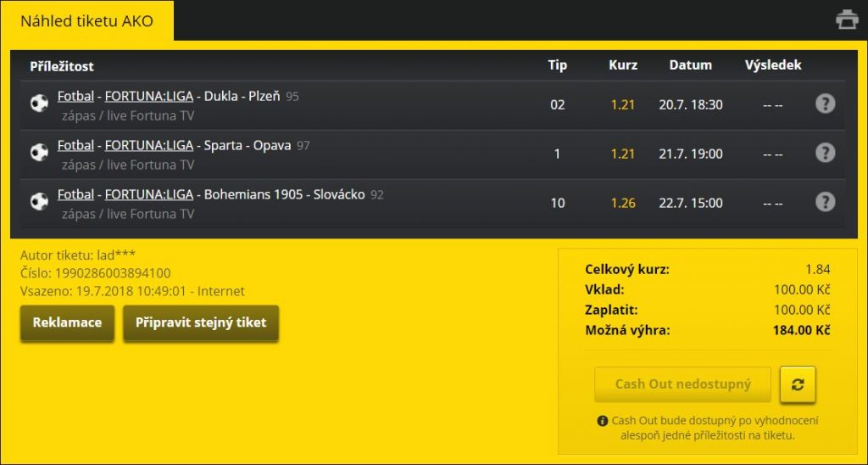868x465 pixels.
Task: Click the 1.21 odds for Dukla - Plzeň
Action: (623, 104)
